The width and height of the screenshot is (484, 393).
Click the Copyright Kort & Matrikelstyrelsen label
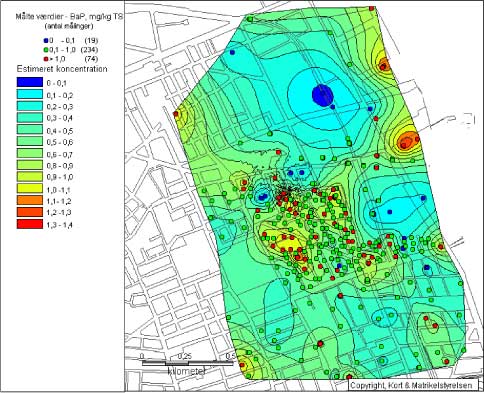point(411,385)
